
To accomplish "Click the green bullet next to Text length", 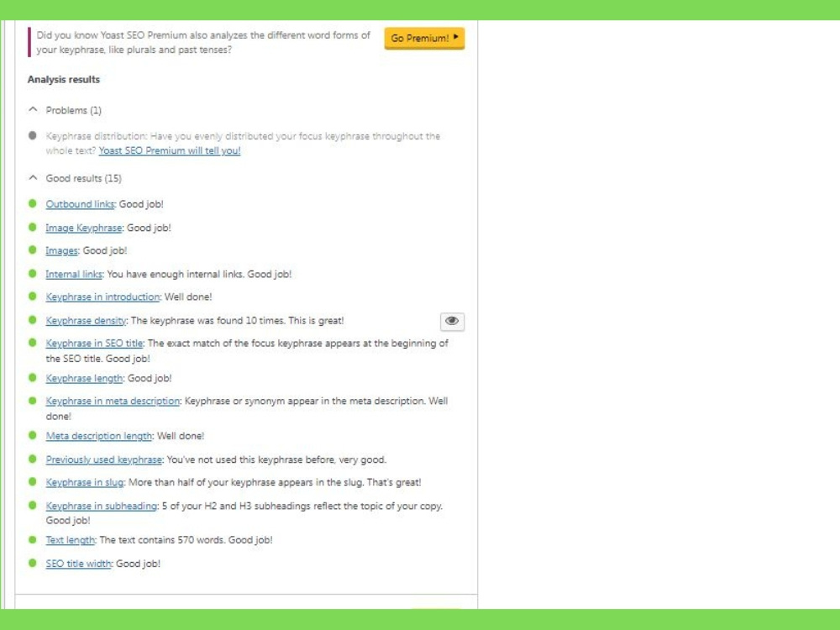I will [x=33, y=539].
